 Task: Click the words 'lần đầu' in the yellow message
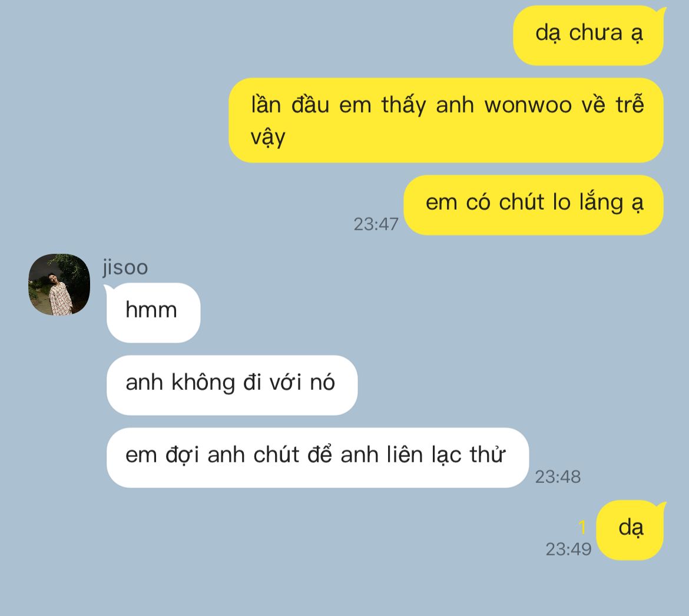(290, 106)
